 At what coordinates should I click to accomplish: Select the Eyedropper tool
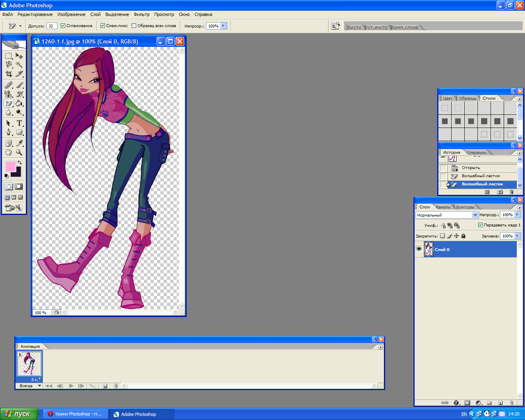[x=19, y=143]
